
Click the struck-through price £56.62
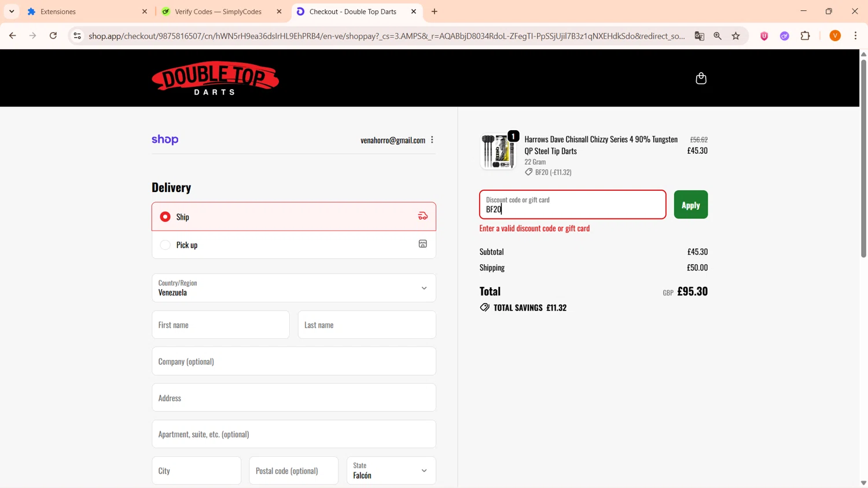click(699, 139)
